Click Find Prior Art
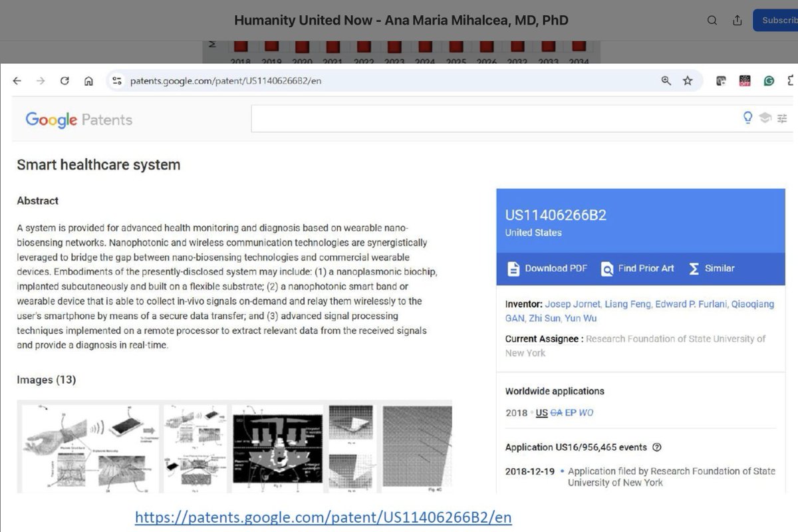The height and width of the screenshot is (532, 798). pos(638,269)
